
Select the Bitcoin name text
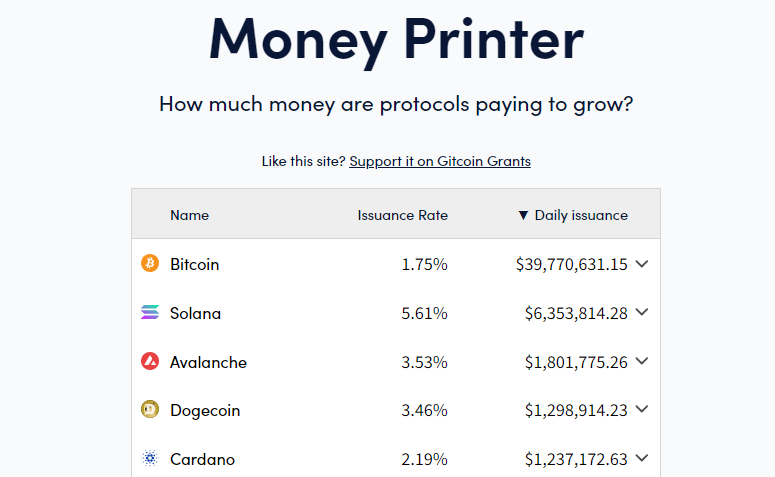click(194, 264)
